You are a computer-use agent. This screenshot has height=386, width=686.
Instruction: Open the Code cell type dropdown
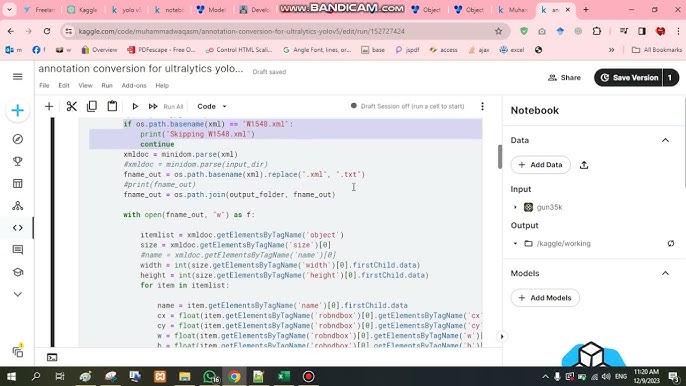[212, 106]
